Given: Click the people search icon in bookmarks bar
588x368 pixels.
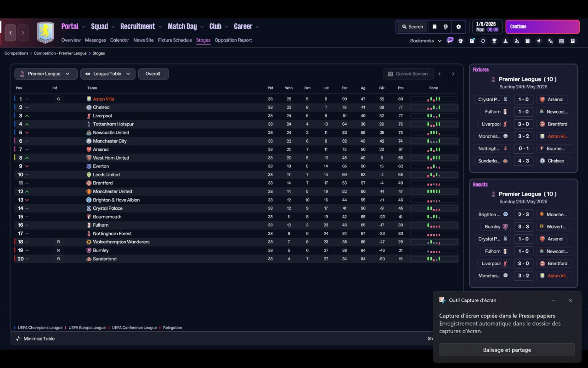Looking at the screenshot, I should click(x=516, y=41).
